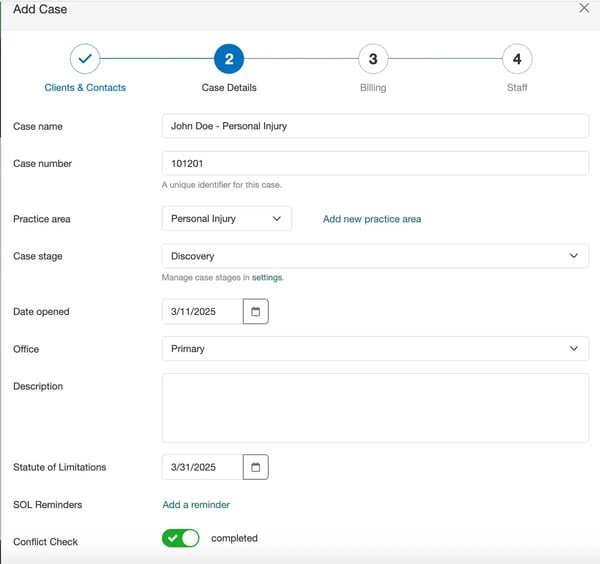Select the Staff step label
The height and width of the screenshot is (564, 600).
[517, 88]
